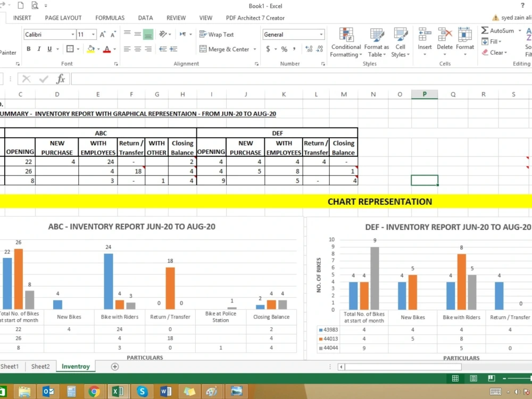Open Outlook from taskbar
Viewport: 532px width, 399px height.
click(x=48, y=392)
